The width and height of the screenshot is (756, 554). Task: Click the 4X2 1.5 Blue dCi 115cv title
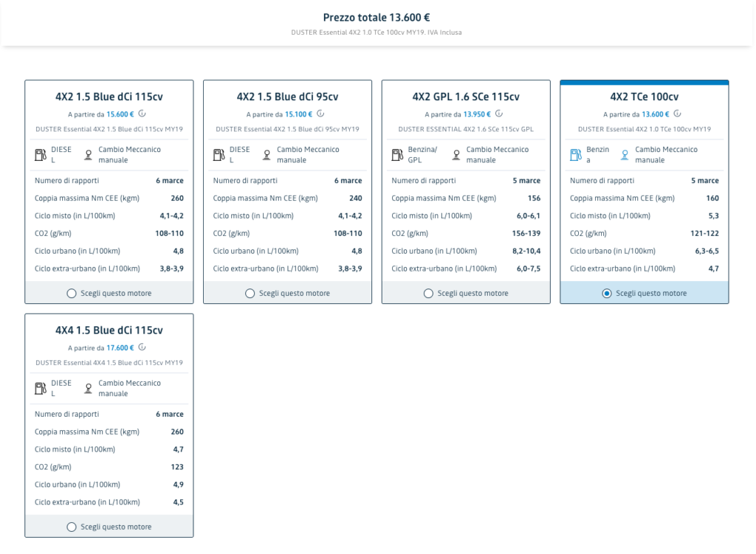tap(109, 97)
